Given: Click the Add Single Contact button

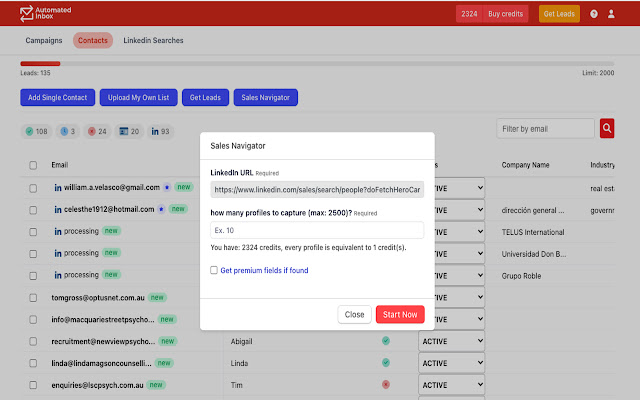Looking at the screenshot, I should pyautogui.click(x=58, y=98).
